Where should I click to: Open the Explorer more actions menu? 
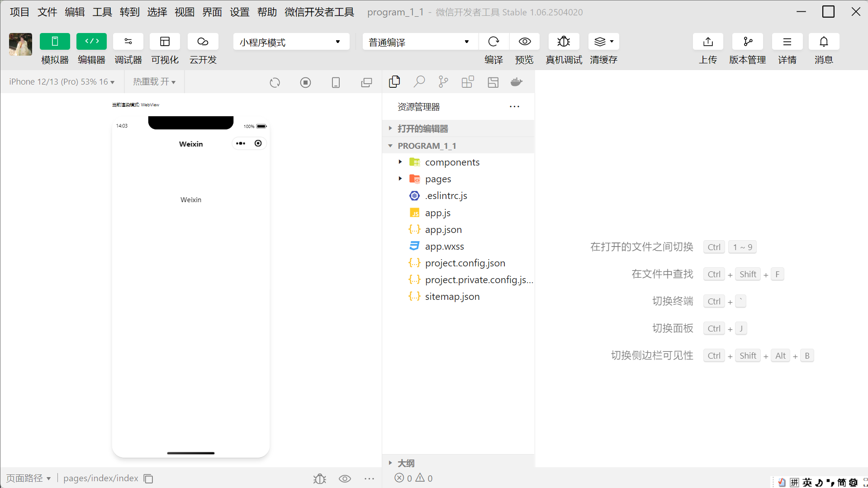(x=514, y=107)
